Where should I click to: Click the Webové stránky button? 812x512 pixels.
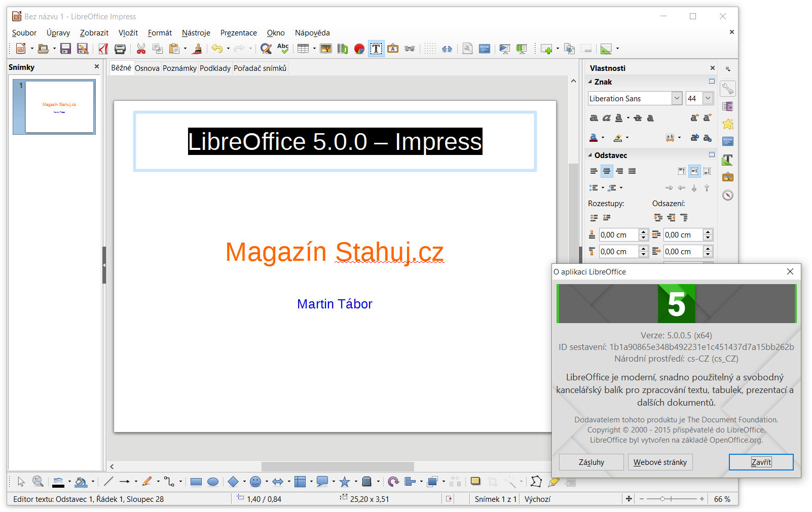coord(660,462)
